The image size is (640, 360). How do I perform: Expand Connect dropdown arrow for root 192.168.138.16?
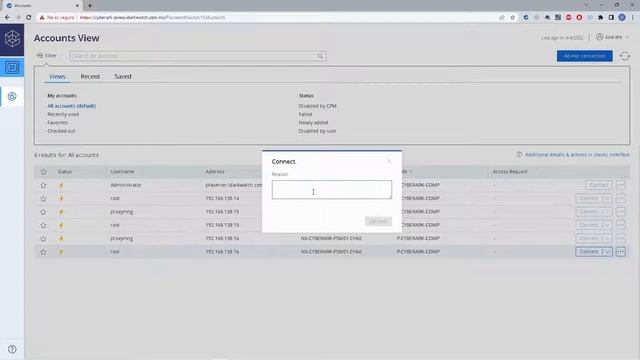[607, 252]
